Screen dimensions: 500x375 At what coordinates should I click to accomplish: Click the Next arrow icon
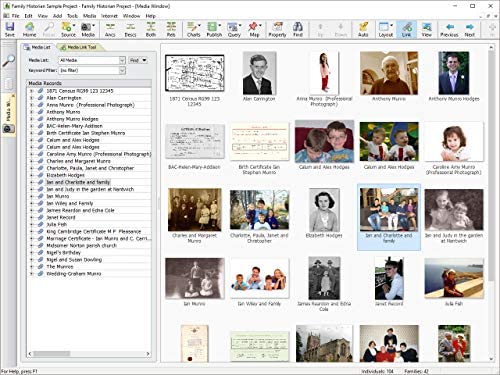coord(470,29)
